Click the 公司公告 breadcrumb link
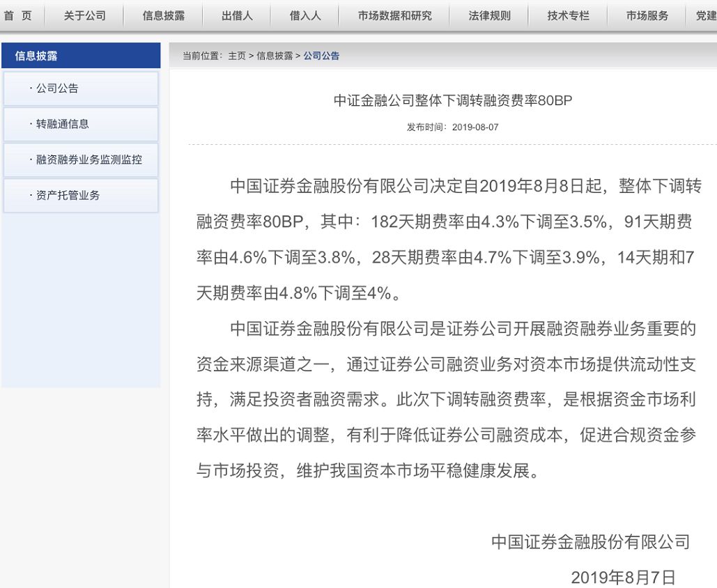Screen dimensions: 717x588 coord(321,56)
